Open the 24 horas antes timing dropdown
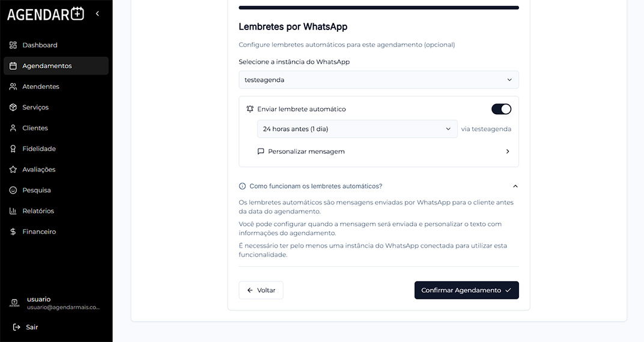 [x=357, y=129]
